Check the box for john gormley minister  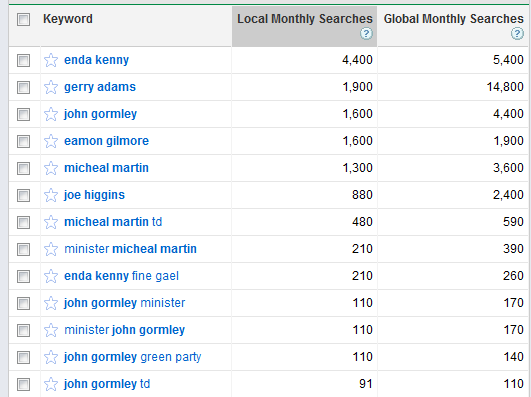[x=24, y=303]
